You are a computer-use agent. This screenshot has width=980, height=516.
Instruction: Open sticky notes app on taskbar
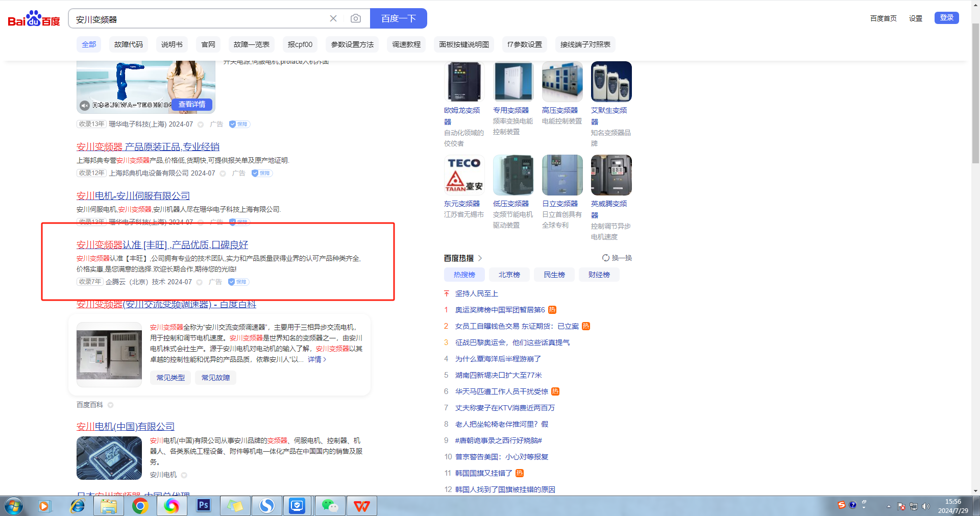[235, 506]
